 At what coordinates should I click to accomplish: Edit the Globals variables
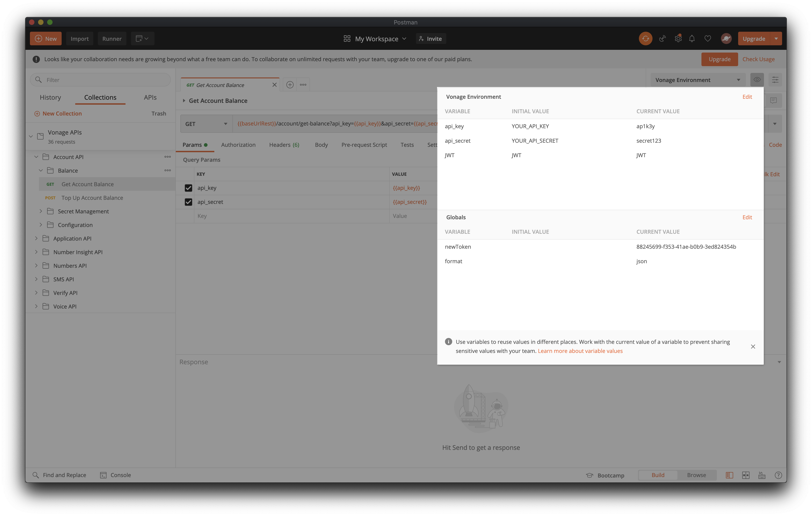tap(747, 217)
